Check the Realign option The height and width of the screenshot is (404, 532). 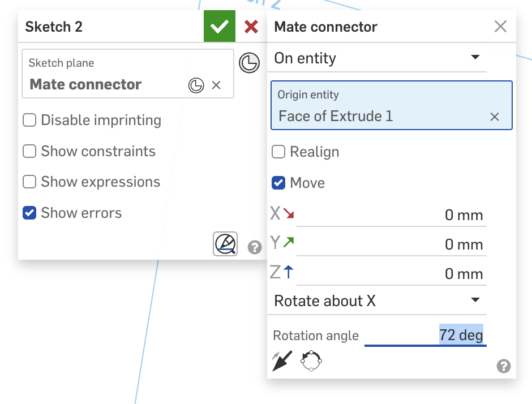coord(278,152)
